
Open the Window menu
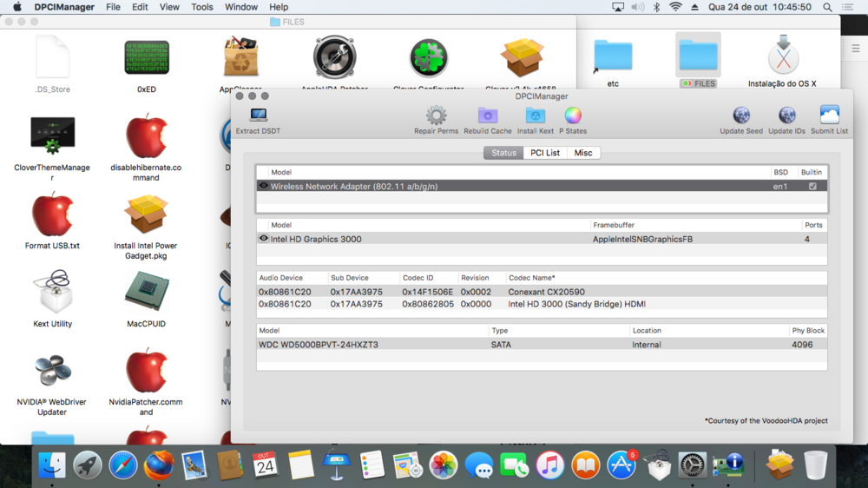[x=241, y=7]
